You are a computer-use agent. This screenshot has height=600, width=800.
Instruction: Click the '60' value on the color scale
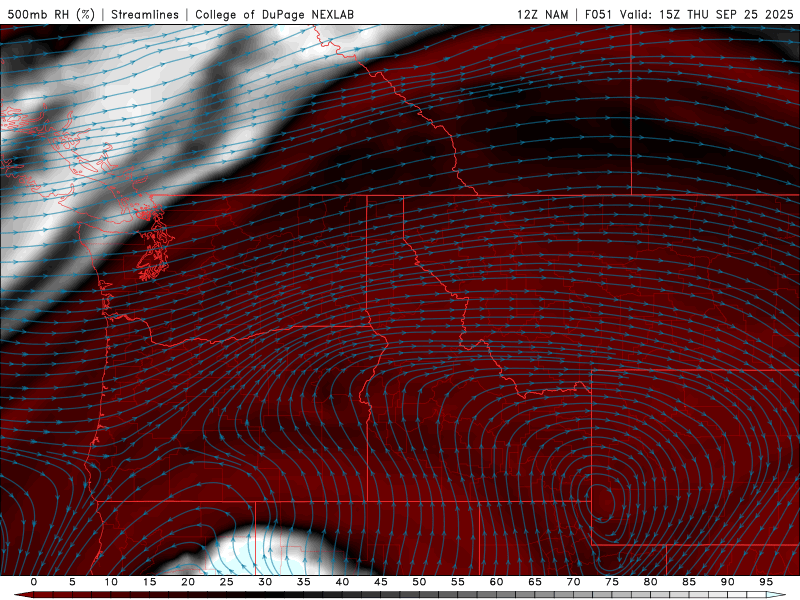[x=496, y=582]
